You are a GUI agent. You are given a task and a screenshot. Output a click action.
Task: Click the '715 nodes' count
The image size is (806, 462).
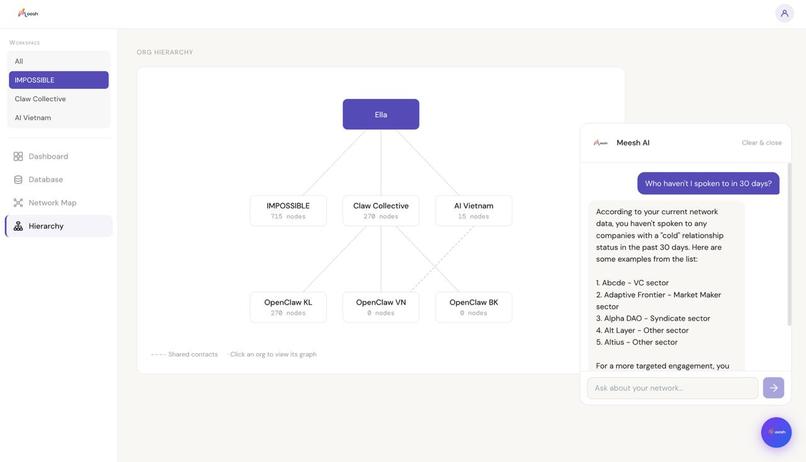(288, 216)
